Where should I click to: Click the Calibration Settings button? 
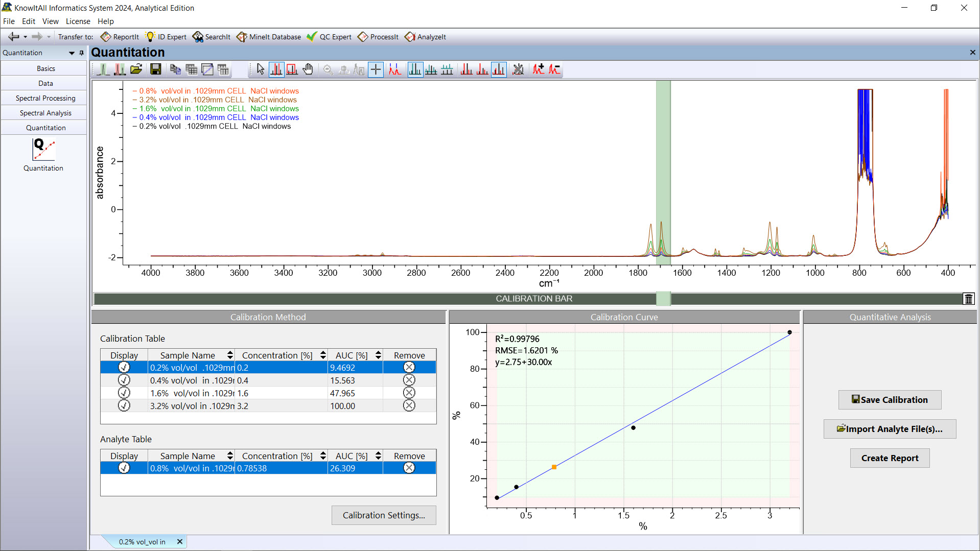click(x=384, y=515)
